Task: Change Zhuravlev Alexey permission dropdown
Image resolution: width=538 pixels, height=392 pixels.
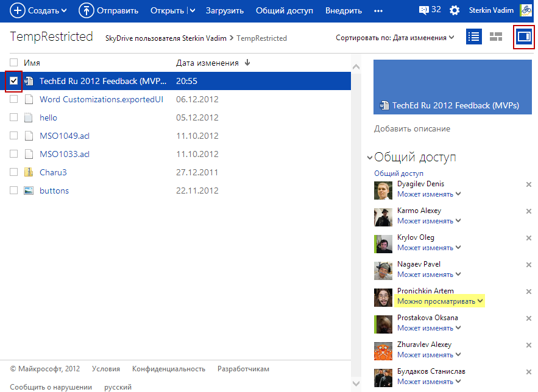Action: [x=429, y=355]
